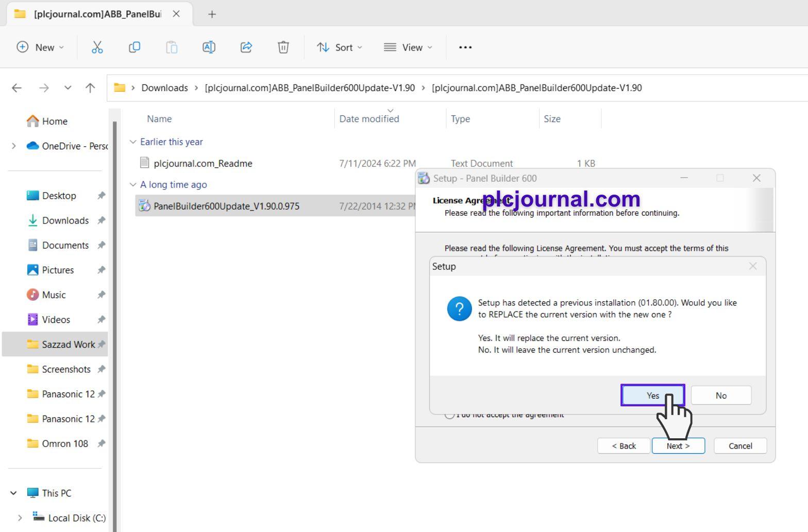
Task: Go back with the left arrow
Action: pos(17,88)
